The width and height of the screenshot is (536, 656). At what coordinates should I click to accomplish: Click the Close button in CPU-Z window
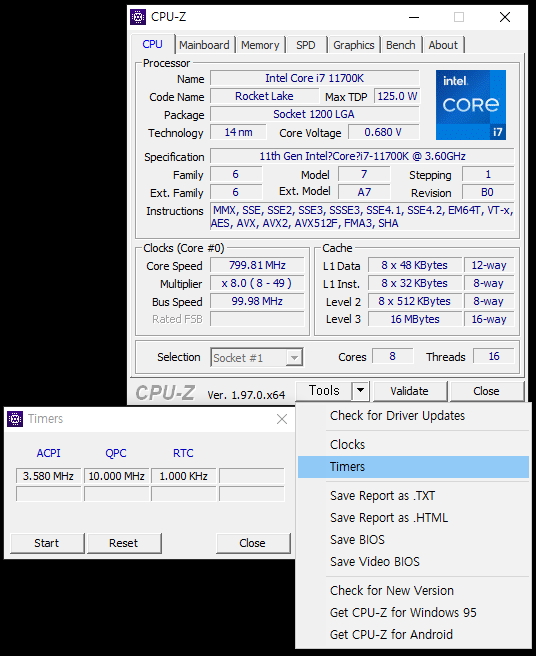[486, 391]
